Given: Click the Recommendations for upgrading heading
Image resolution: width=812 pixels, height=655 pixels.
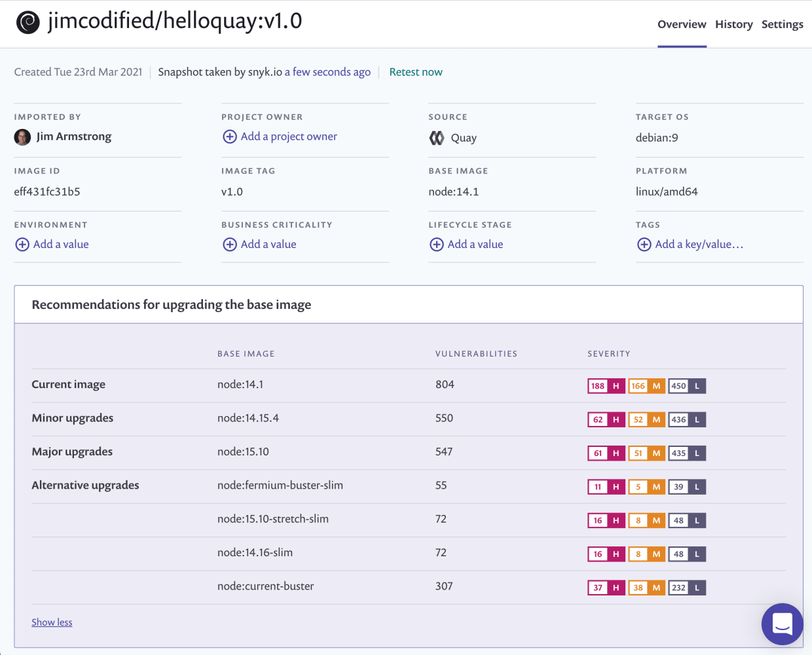Looking at the screenshot, I should tap(172, 305).
